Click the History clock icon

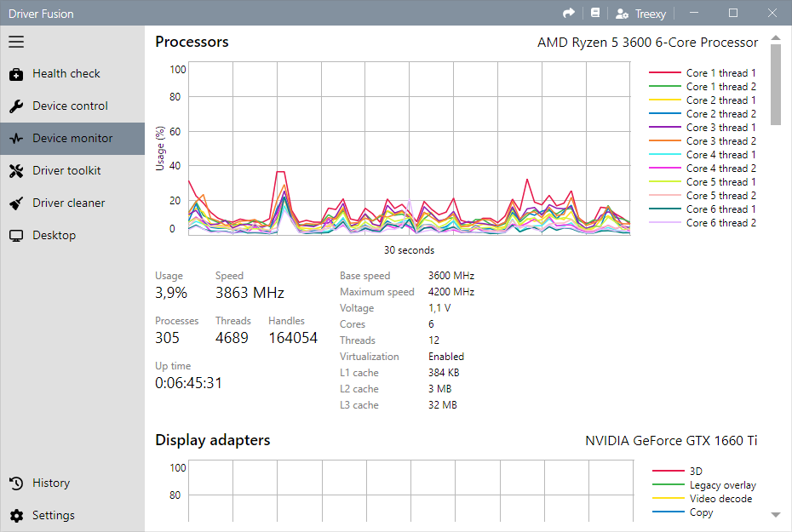pos(16,483)
